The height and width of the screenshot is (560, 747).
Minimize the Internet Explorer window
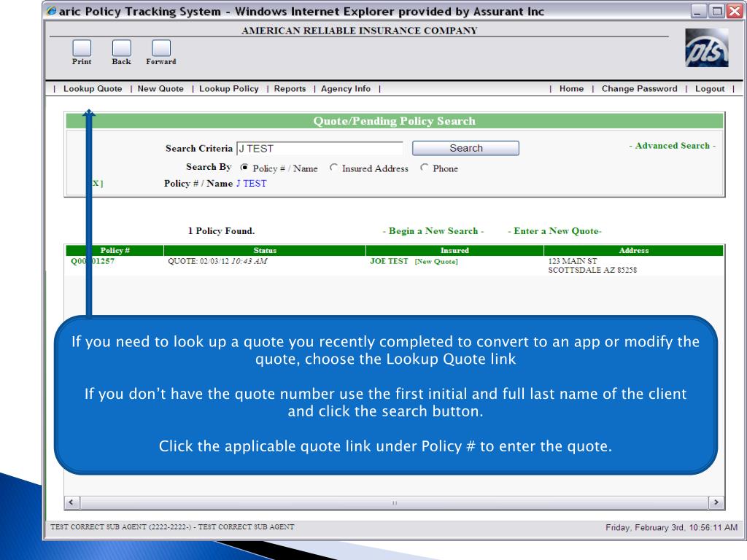(x=698, y=11)
